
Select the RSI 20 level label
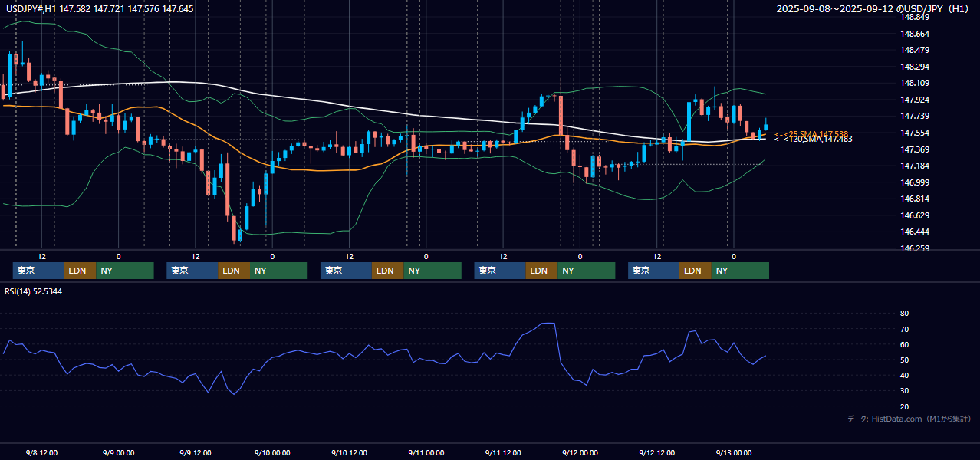(905, 406)
